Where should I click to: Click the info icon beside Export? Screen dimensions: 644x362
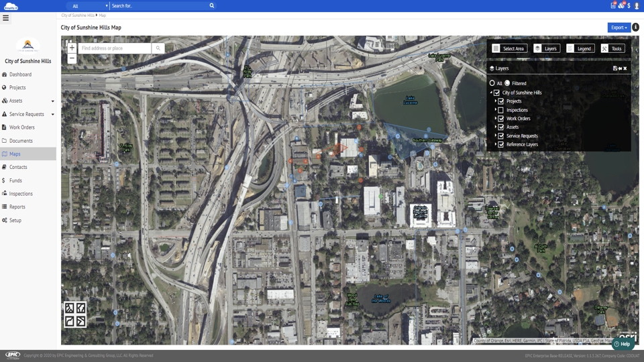(x=635, y=27)
